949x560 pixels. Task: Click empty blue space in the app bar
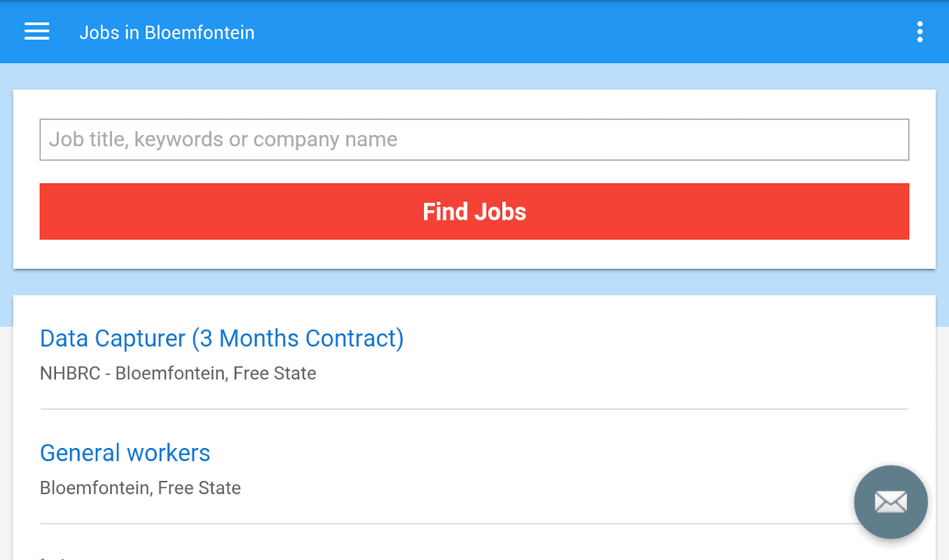click(x=560, y=32)
